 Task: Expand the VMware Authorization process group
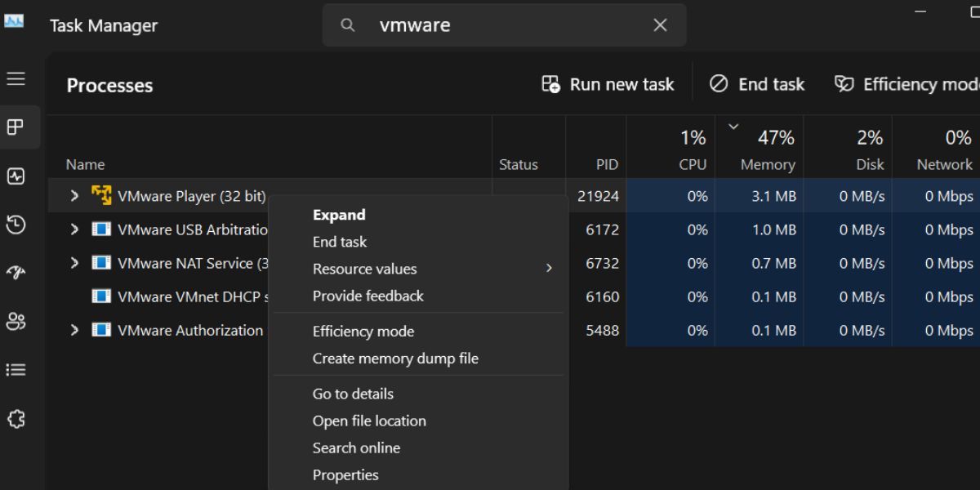[74, 330]
